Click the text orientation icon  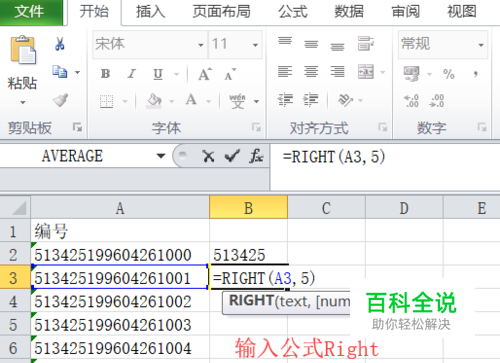click(346, 100)
